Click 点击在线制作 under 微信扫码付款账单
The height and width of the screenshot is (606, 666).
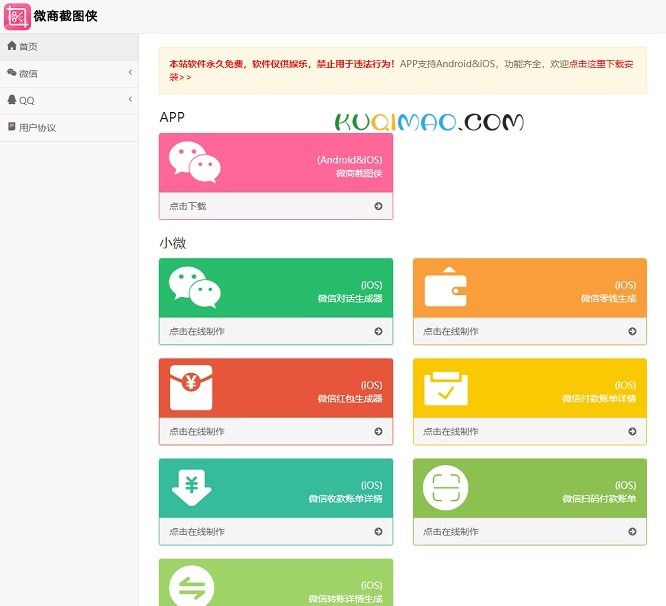coord(451,532)
